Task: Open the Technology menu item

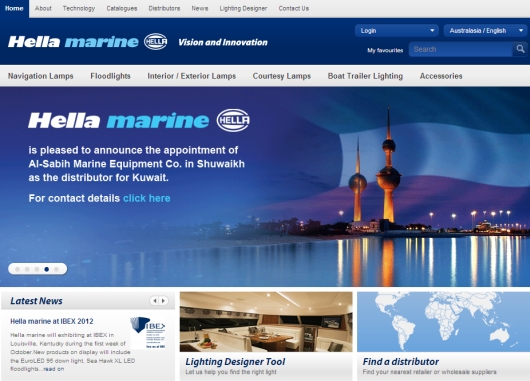Action: [x=79, y=8]
